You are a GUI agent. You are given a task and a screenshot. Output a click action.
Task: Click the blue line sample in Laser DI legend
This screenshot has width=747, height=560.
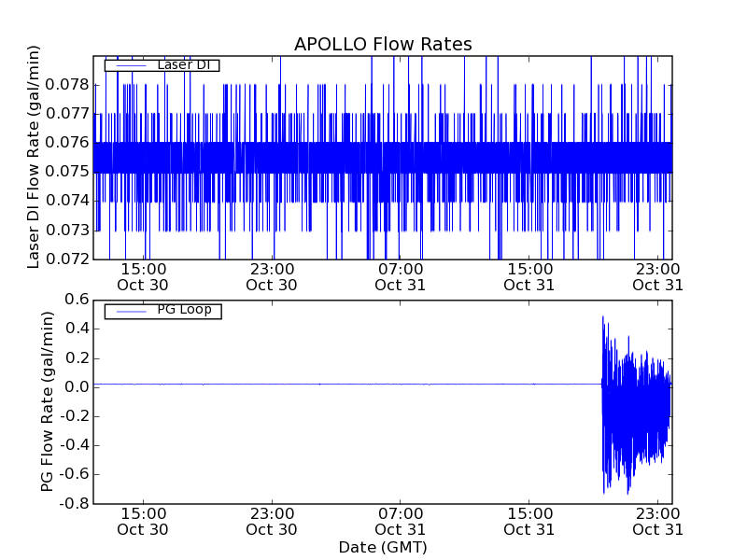[131, 65]
